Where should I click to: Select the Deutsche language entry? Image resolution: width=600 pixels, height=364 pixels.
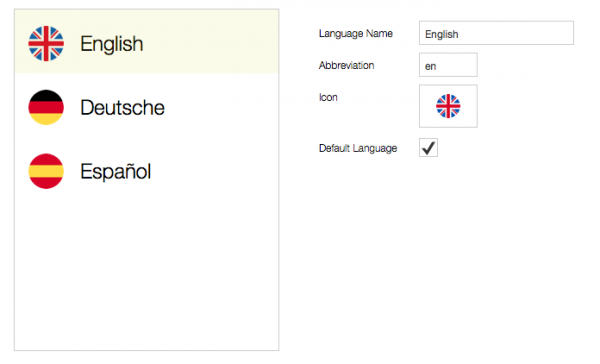tap(147, 107)
